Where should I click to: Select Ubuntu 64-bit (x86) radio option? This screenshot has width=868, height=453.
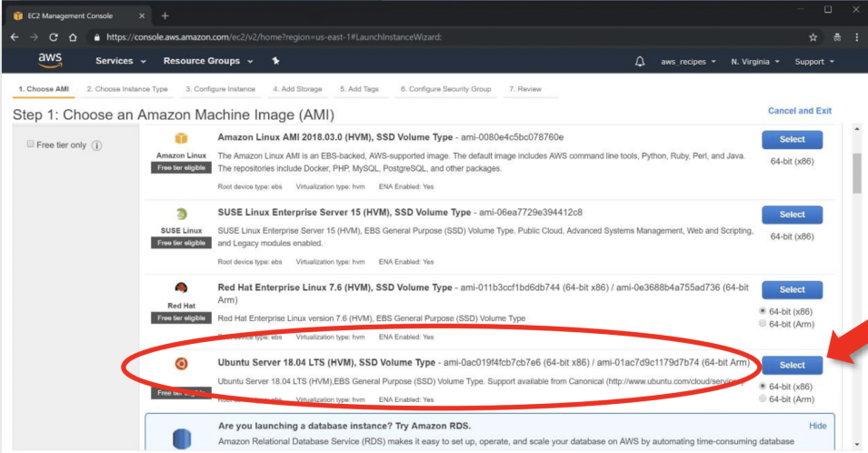click(763, 386)
